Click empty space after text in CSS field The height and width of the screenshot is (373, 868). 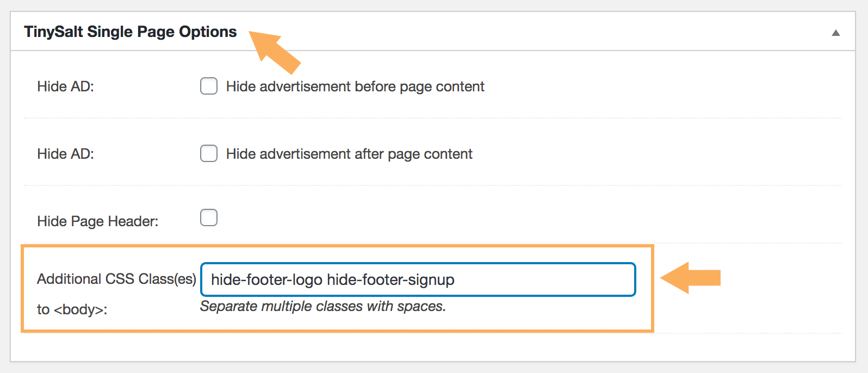click(544, 280)
